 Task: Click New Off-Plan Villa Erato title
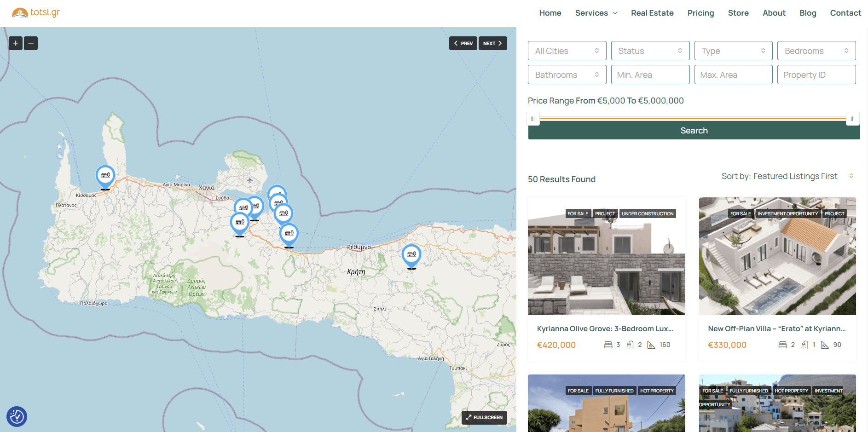point(777,328)
